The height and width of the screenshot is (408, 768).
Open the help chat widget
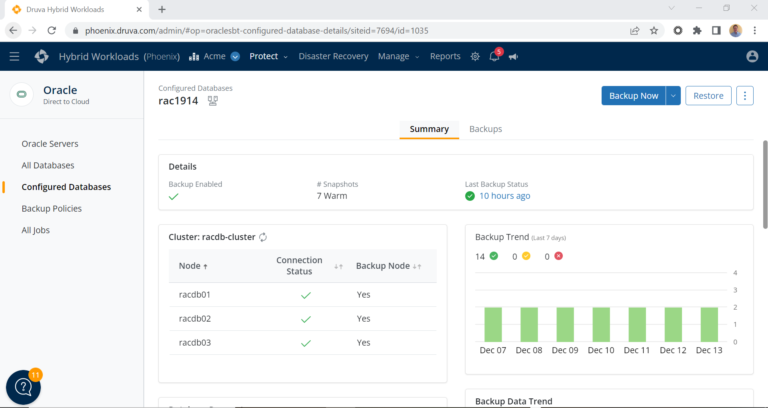[x=23, y=388]
